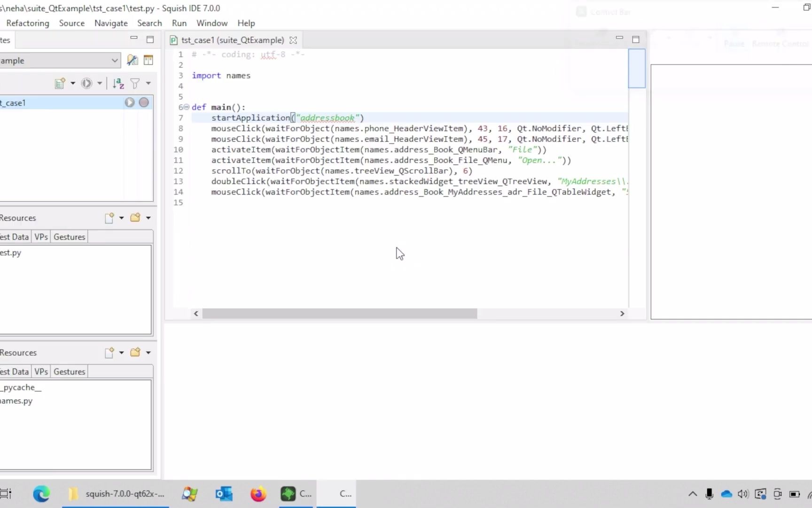812x508 pixels.
Task: Open Outlook from the taskbar
Action: click(224, 494)
